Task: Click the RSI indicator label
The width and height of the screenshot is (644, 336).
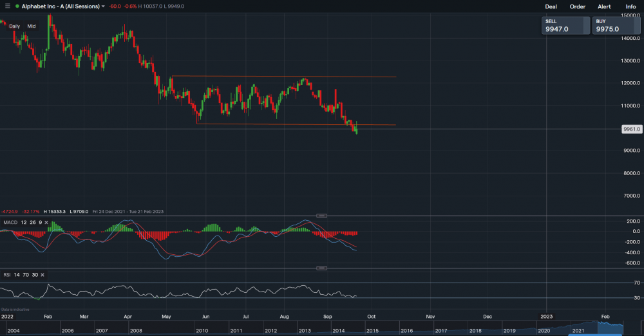Action: 7,275
